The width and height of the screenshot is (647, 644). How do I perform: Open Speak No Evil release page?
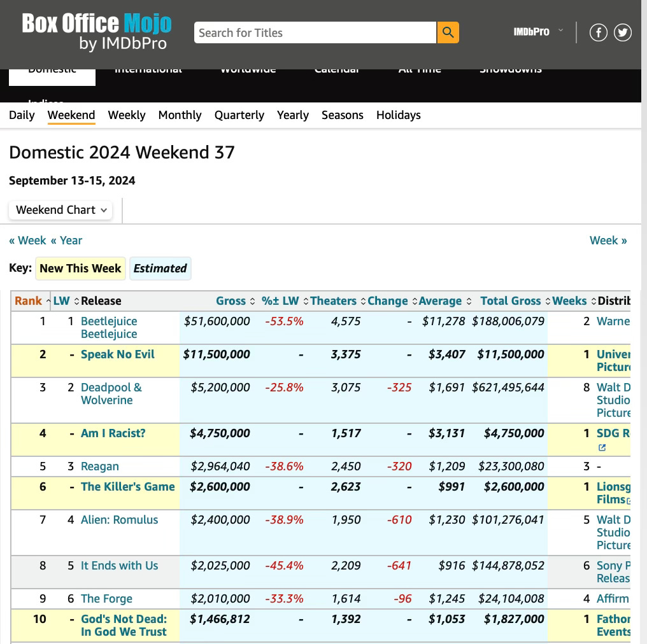(118, 354)
